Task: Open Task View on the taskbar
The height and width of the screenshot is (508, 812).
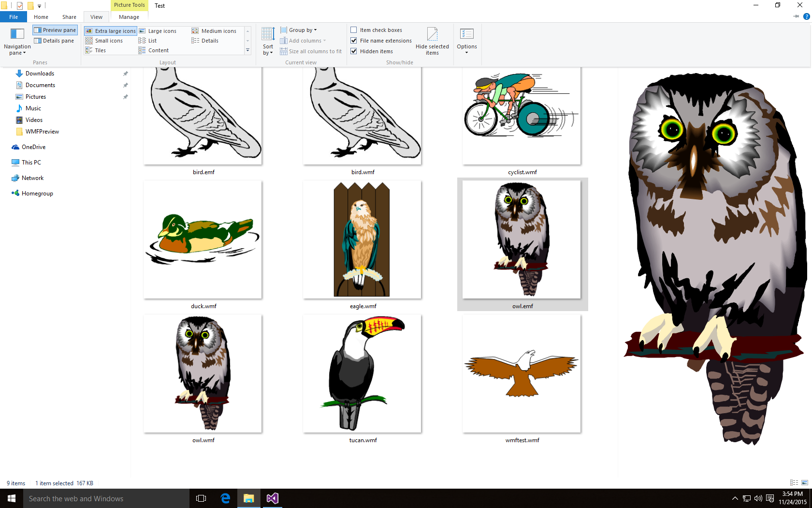Action: 201,498
